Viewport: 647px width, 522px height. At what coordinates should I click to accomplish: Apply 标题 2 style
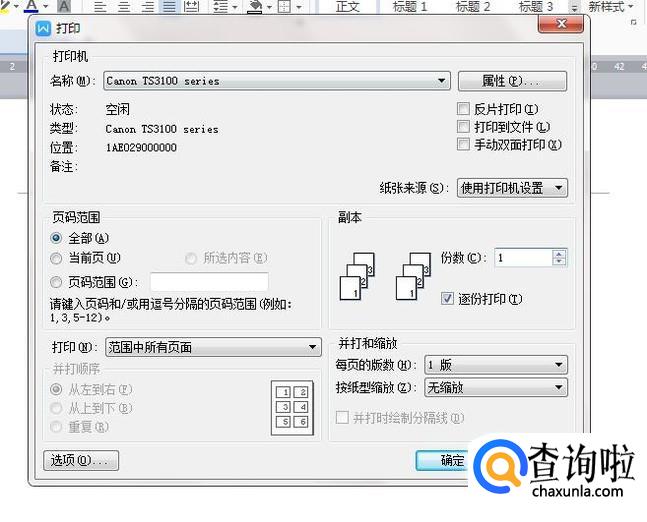(x=472, y=6)
